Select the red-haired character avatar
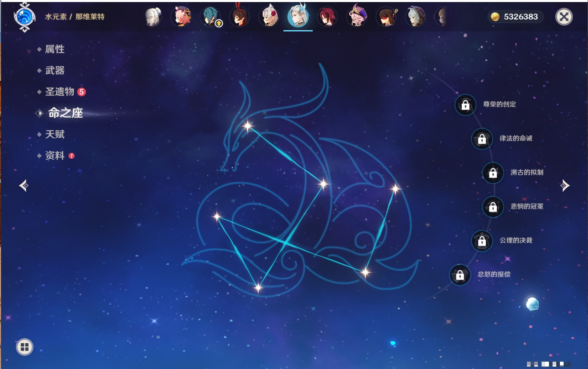The width and height of the screenshot is (588, 369). click(x=327, y=17)
